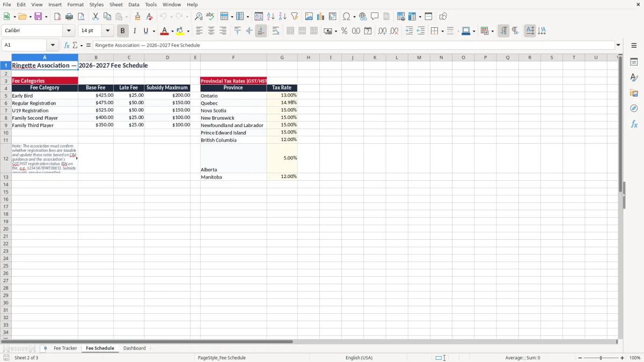The image size is (644, 362).
Task: Expand the Special Character dropdown arrow
Action: click(354, 17)
